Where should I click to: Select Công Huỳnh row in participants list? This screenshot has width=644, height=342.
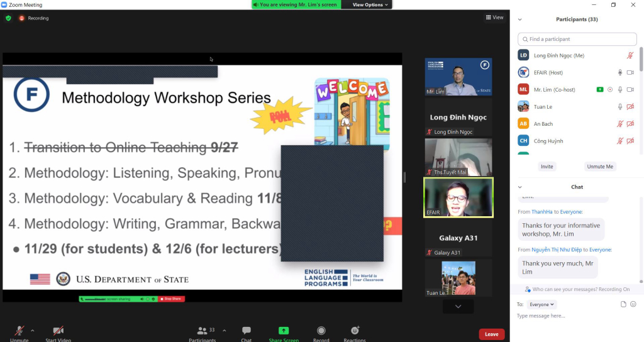pyautogui.click(x=576, y=141)
